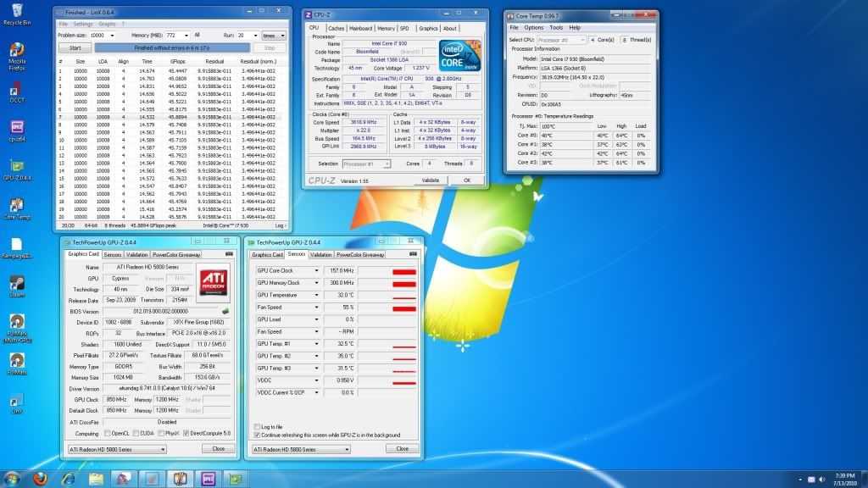Open Core Temp Select CPU dropdown
Screen dimensions: 868x488
(561, 40)
